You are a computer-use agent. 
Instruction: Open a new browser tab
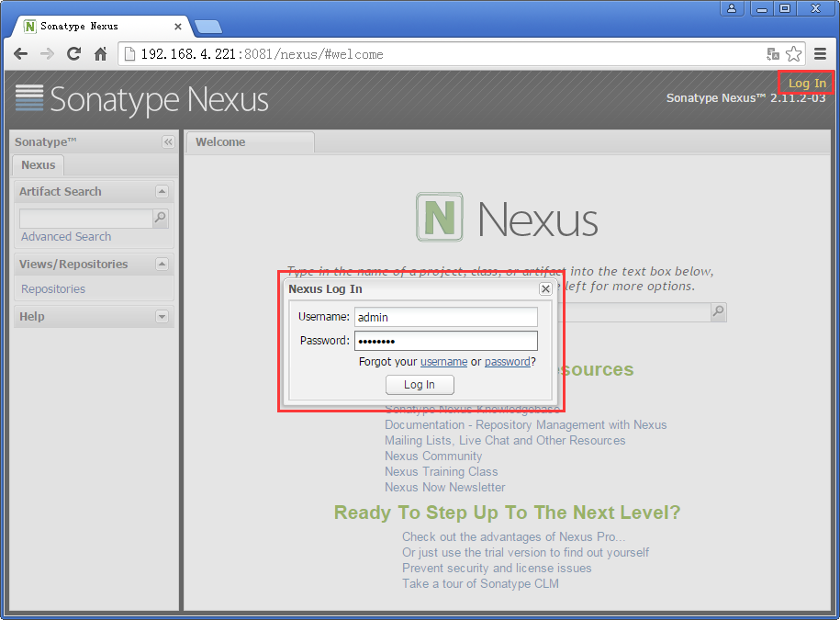pyautogui.click(x=207, y=27)
